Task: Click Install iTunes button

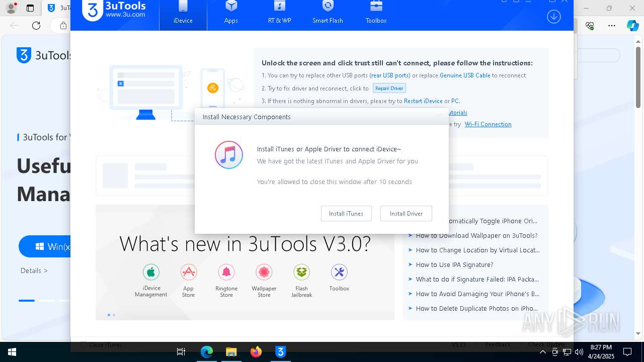Action: (346, 214)
